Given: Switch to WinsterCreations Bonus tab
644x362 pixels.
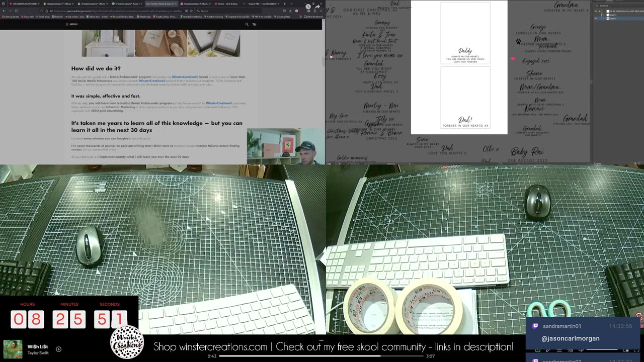Looking at the screenshot, I should [127, 4].
